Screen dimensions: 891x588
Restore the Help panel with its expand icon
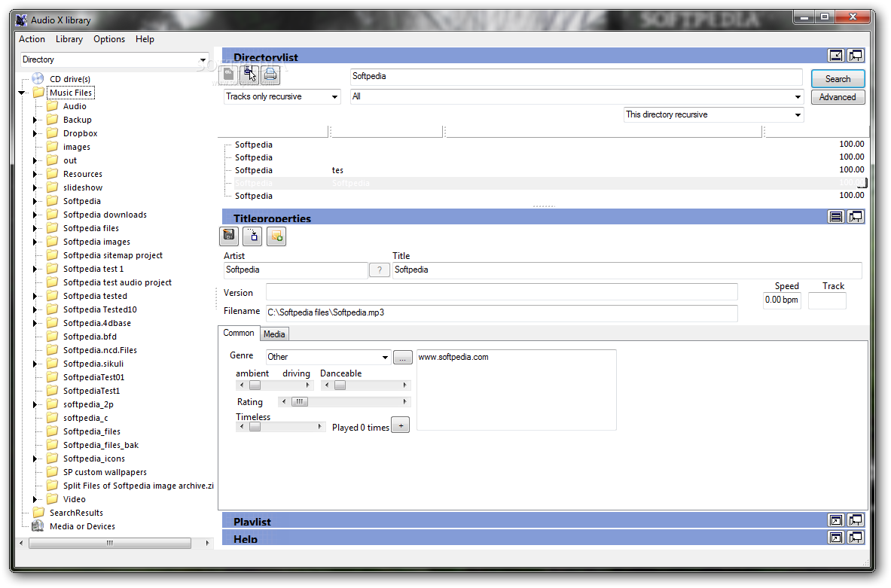point(836,538)
